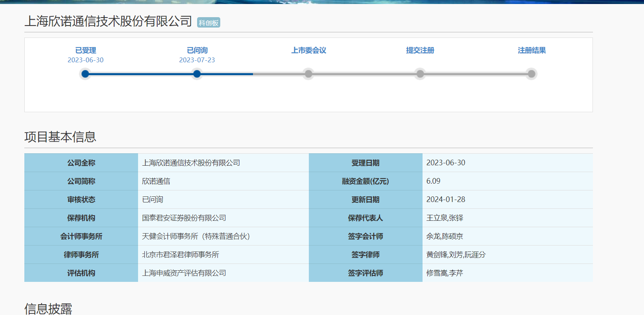Click the date 2023-06-30 under 已受理
This screenshot has width=644, height=315.
coord(85,60)
